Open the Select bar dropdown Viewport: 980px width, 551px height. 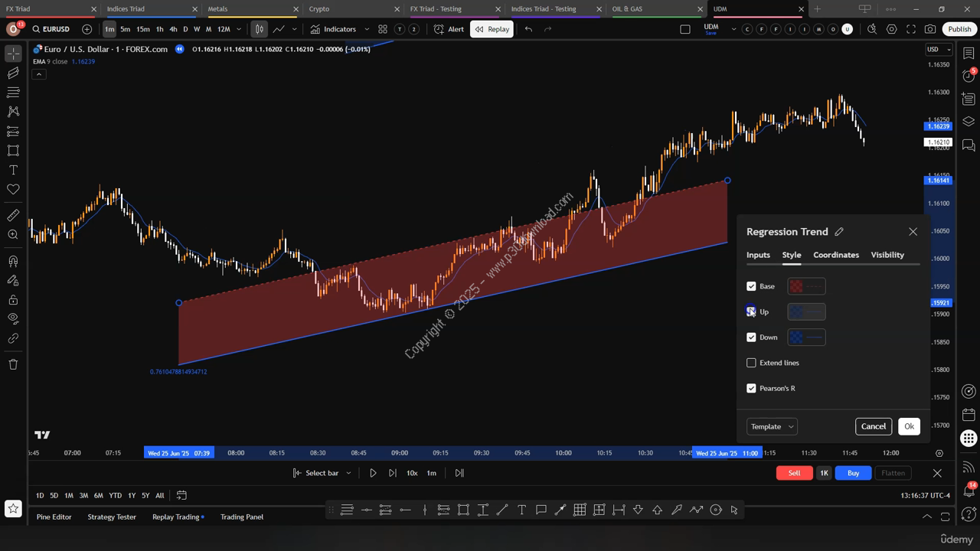coord(322,473)
